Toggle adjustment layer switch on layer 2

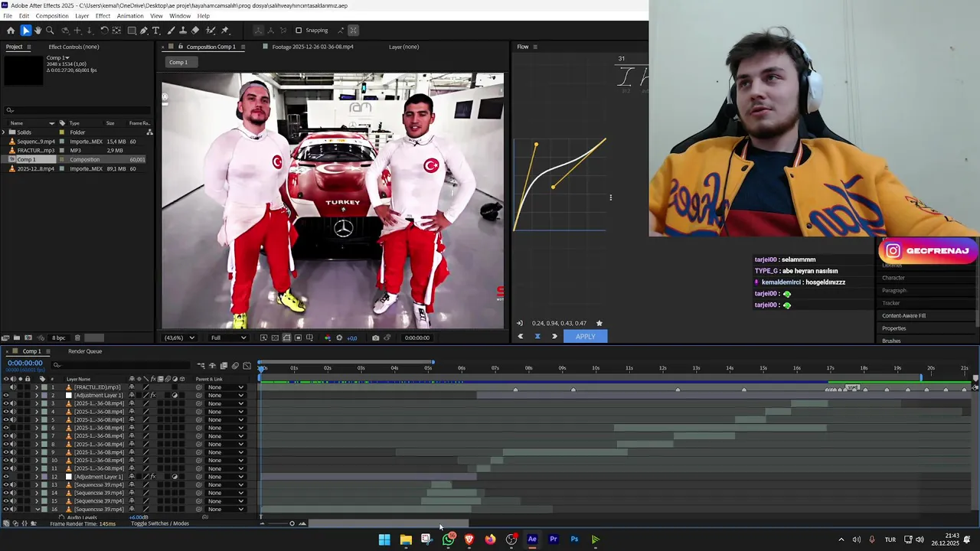coord(175,396)
